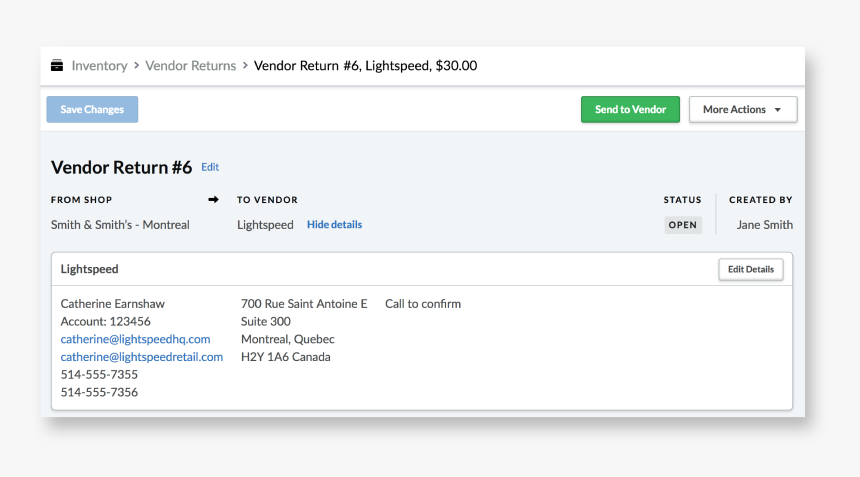
Task: Click the Lightspeed name under To Vendor
Action: click(x=265, y=225)
